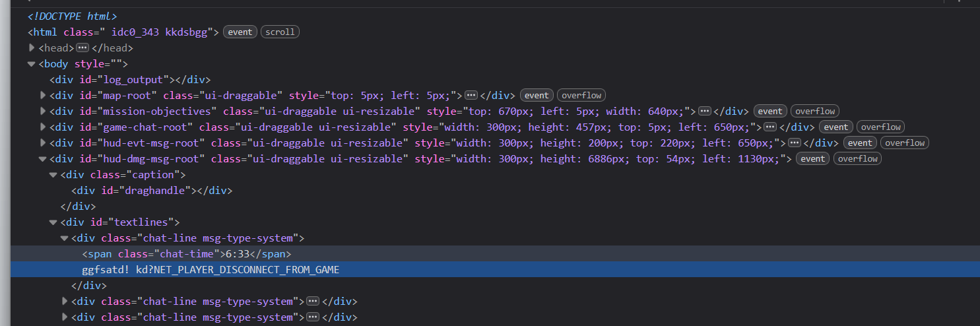The height and width of the screenshot is (326, 980).
Task: Expand the head element twisty
Action: pyautogui.click(x=32, y=48)
